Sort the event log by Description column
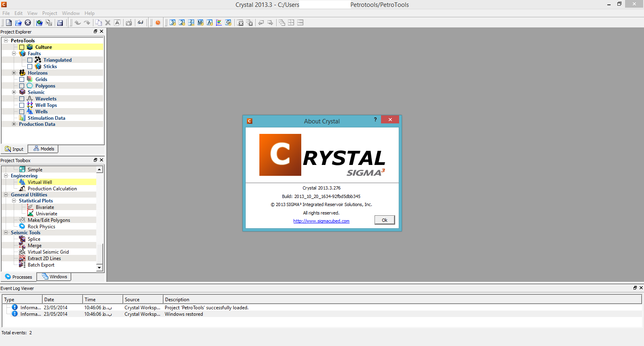Screen dimensions: 644x346 (402, 300)
